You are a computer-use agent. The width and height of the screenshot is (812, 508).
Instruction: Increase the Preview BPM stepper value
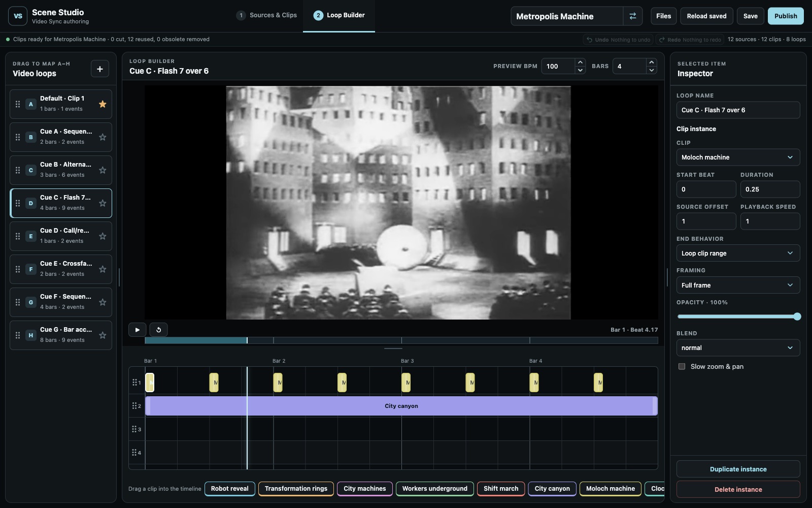580,62
